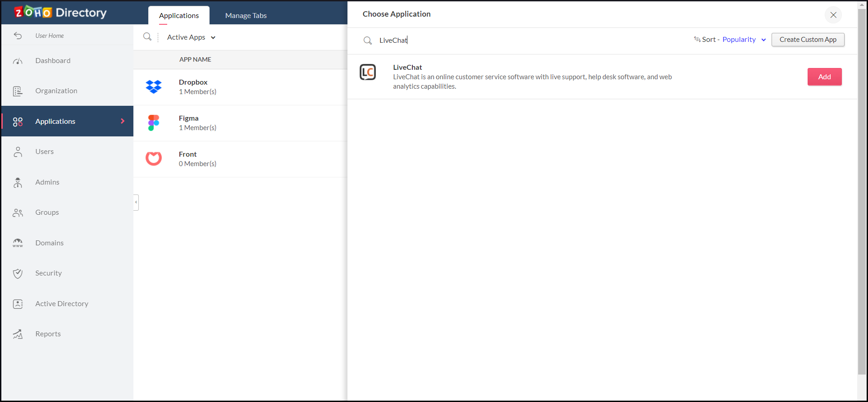Go to User Home link
This screenshot has width=868, height=402.
(x=50, y=36)
